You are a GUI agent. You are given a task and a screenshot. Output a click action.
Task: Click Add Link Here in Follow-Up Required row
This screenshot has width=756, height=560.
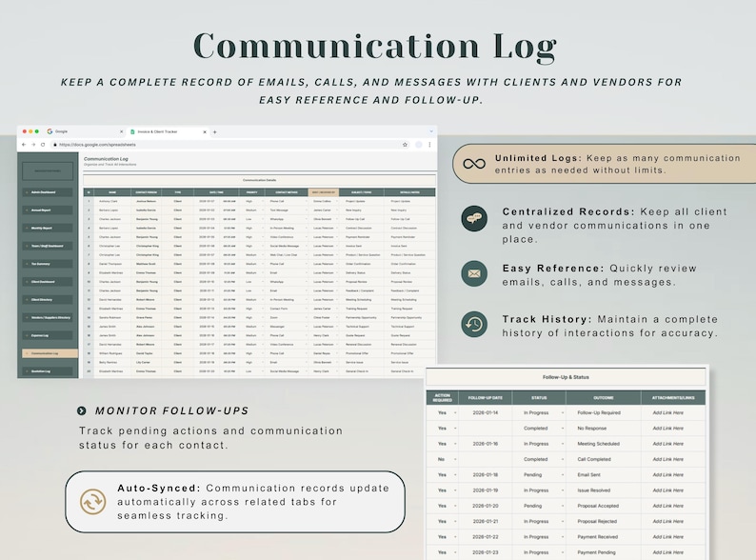[x=667, y=413]
